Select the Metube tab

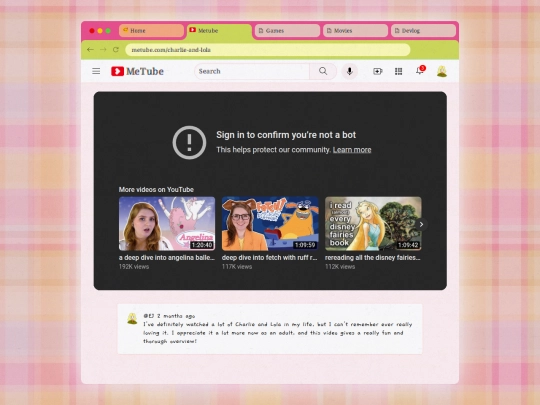click(219, 31)
